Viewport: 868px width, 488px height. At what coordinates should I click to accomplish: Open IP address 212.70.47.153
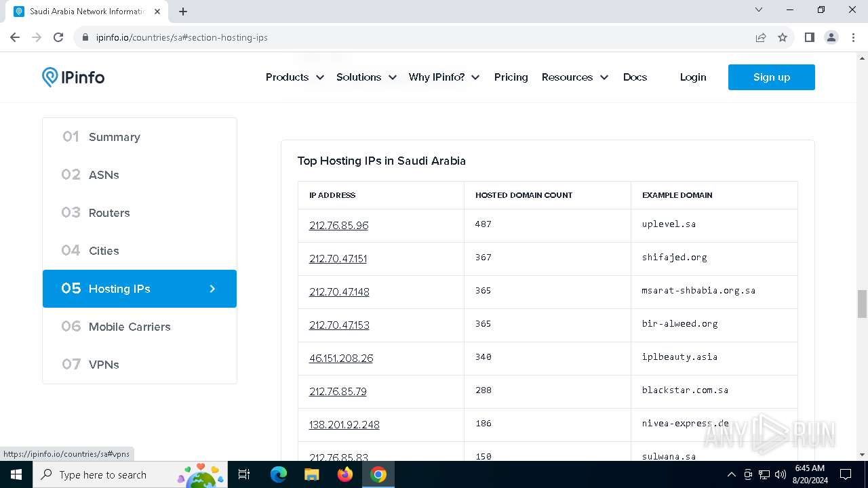339,325
